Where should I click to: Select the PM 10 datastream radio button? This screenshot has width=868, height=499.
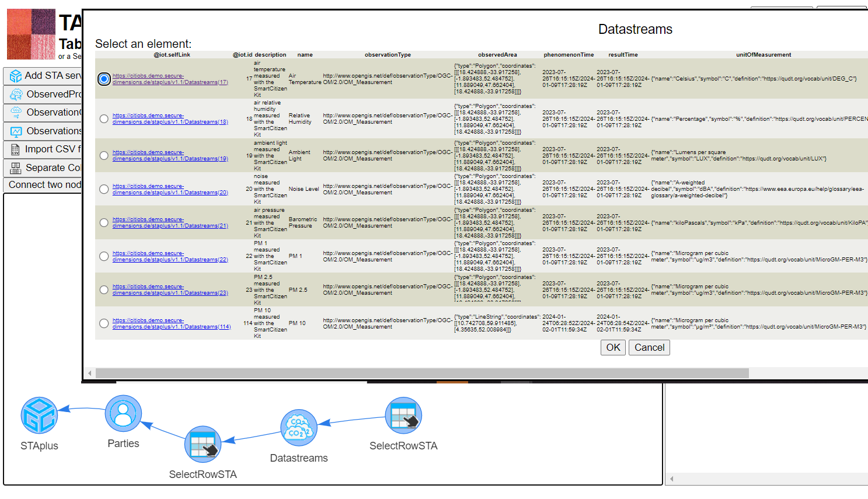click(104, 323)
